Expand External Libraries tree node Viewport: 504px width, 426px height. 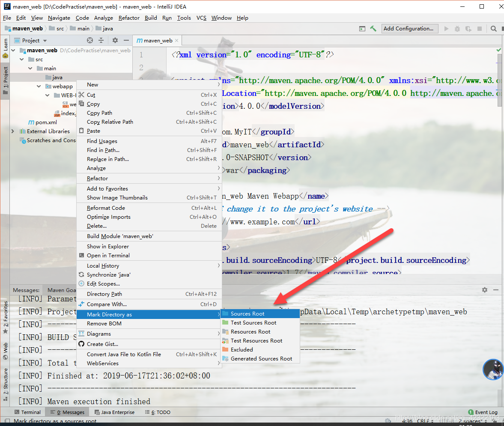tap(13, 131)
